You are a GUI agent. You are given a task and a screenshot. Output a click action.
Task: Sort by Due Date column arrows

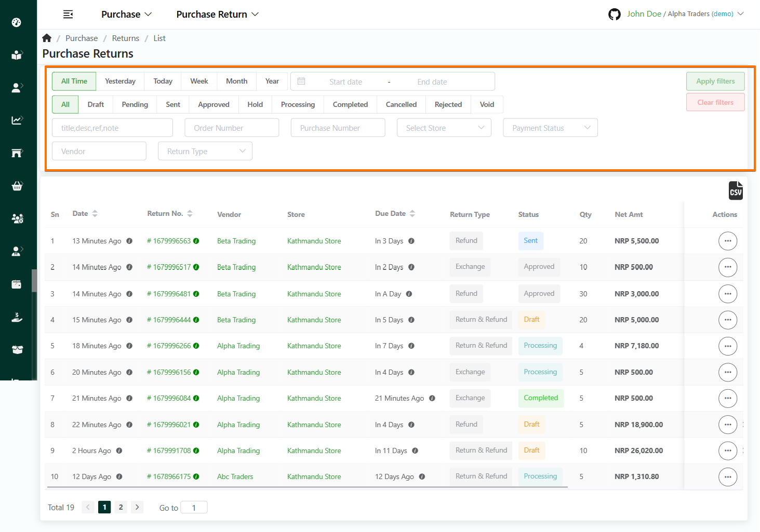click(412, 213)
